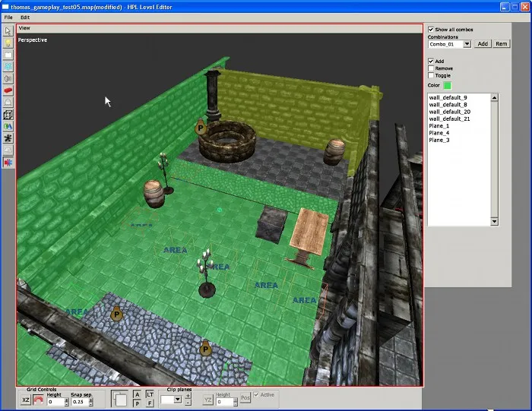Screen dimensions: 532x411
Task: Click the Add combination button
Action: click(483, 44)
